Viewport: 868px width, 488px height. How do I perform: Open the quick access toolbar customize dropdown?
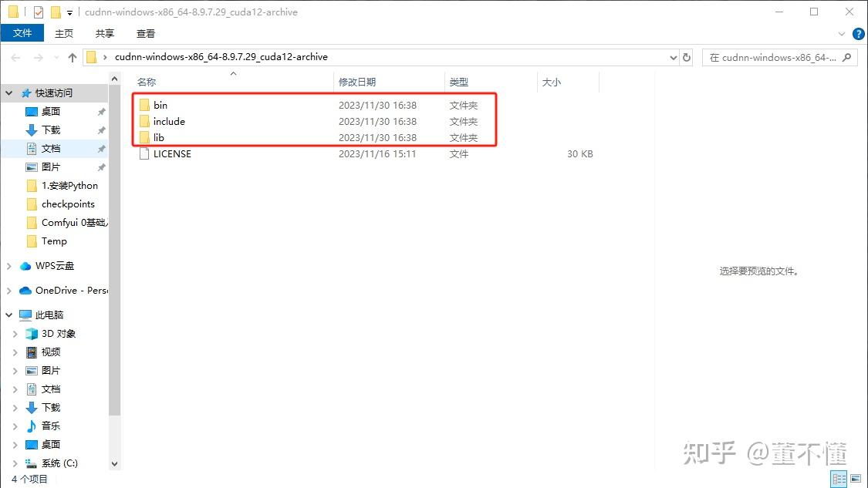pyautogui.click(x=69, y=12)
